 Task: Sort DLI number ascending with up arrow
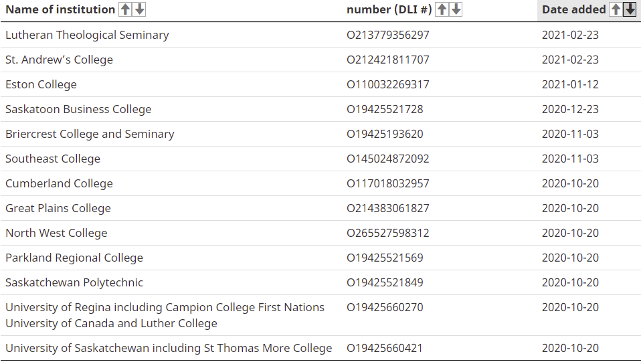pyautogui.click(x=442, y=9)
